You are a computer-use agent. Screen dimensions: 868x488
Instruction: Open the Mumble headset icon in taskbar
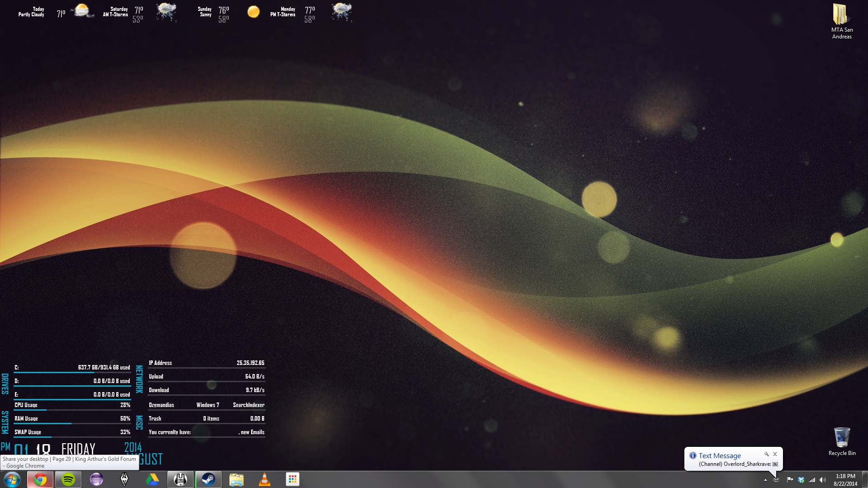point(180,479)
